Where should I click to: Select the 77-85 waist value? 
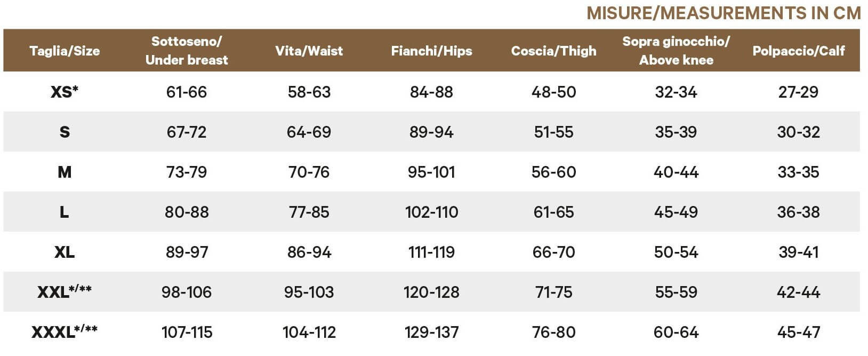[x=309, y=212]
